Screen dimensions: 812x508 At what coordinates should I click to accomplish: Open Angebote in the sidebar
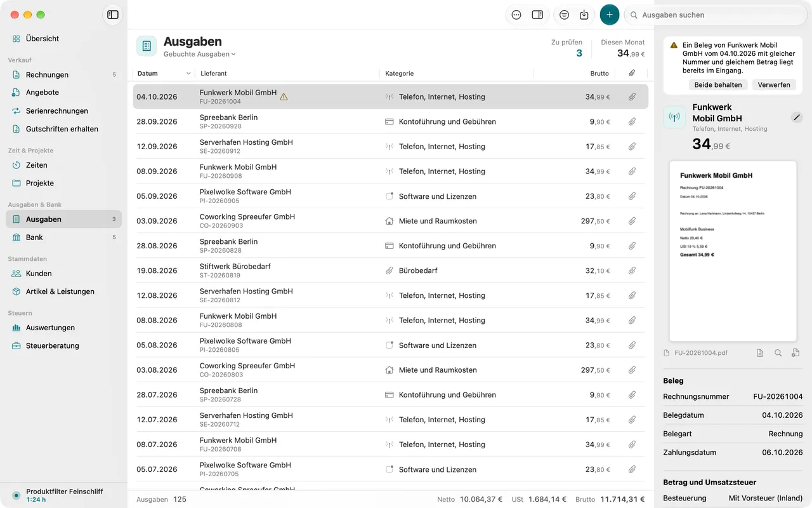[x=63, y=93]
